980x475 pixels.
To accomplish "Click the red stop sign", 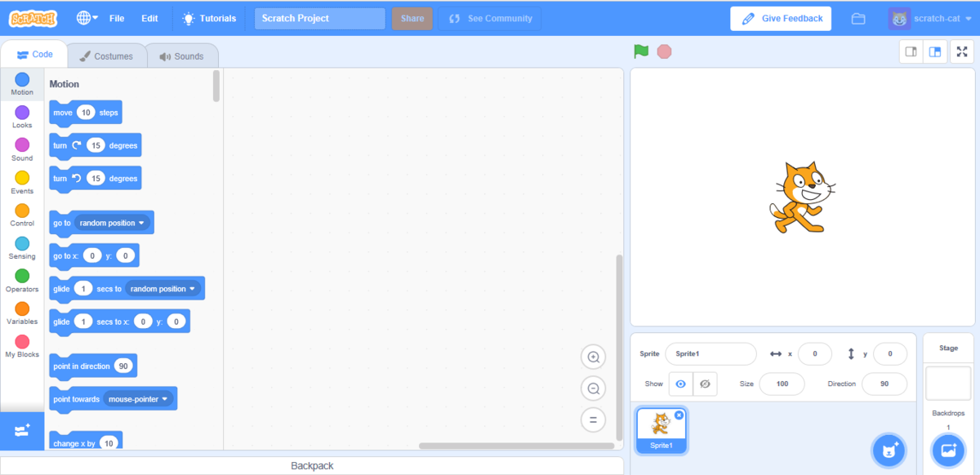I will (664, 51).
